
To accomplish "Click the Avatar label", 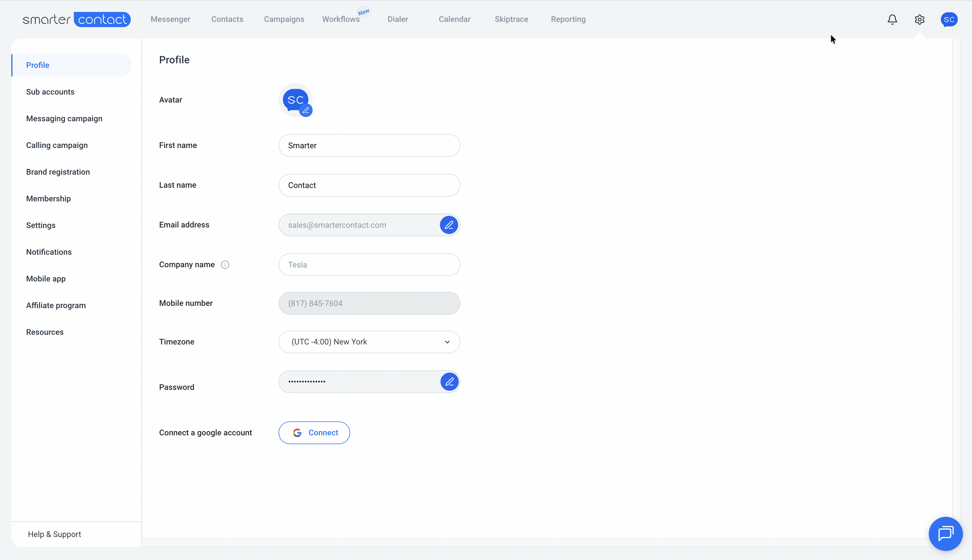I will (x=171, y=100).
